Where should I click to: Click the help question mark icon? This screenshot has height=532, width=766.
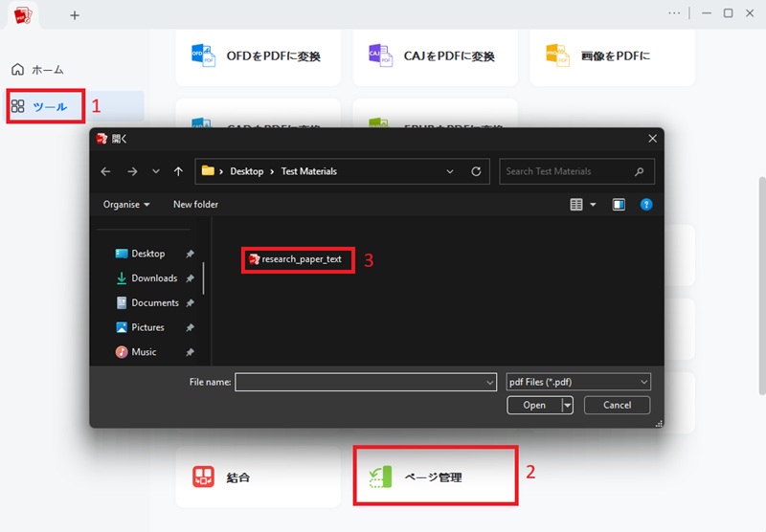pos(645,205)
